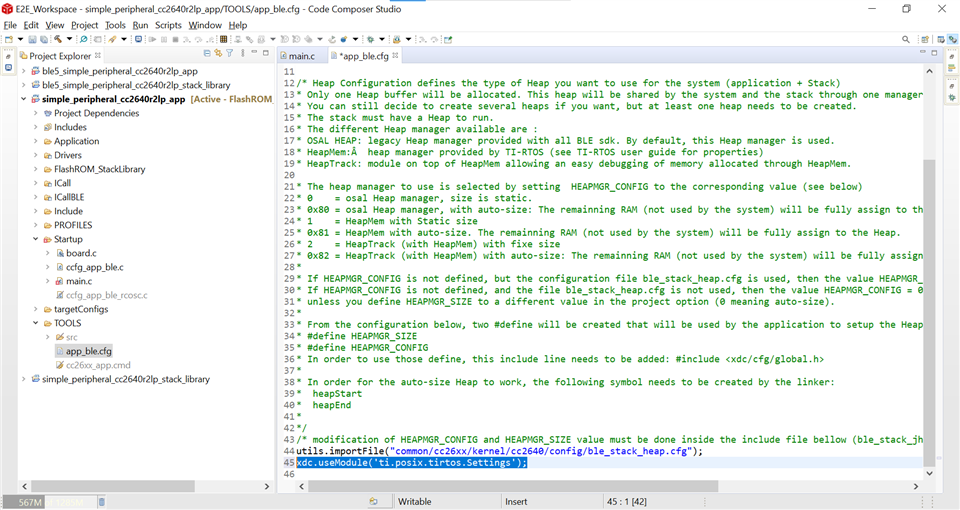Expand the PROFILES folder
Screen dimensions: 960x510
[x=36, y=225]
